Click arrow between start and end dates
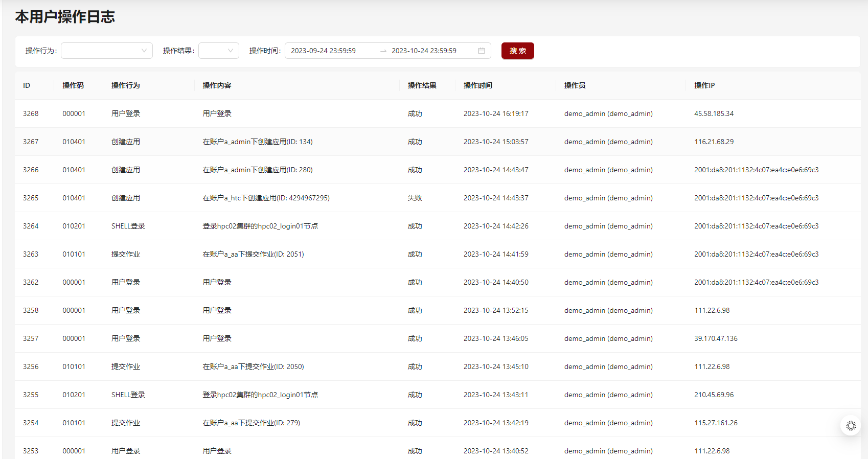 (383, 51)
